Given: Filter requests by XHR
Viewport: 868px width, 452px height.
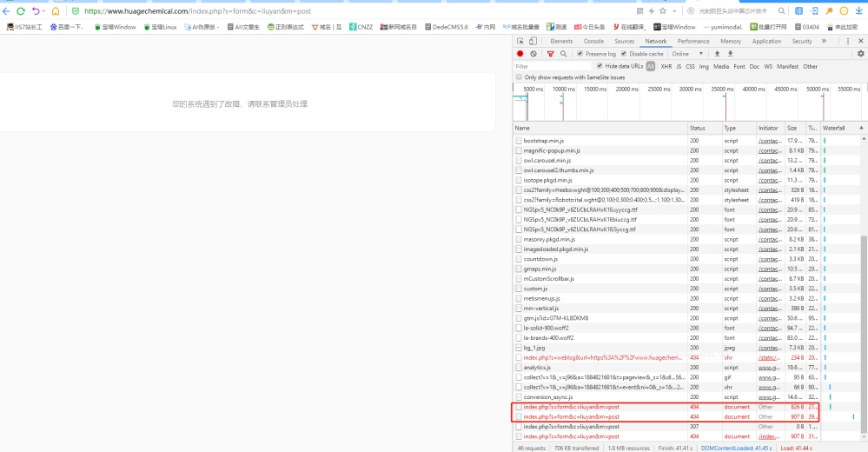Looking at the screenshot, I should tap(666, 66).
